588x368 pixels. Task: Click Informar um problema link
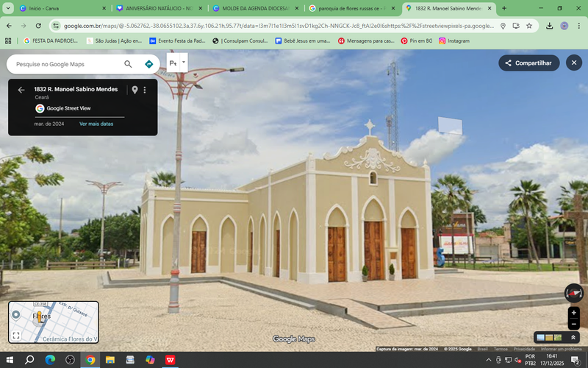point(561,349)
